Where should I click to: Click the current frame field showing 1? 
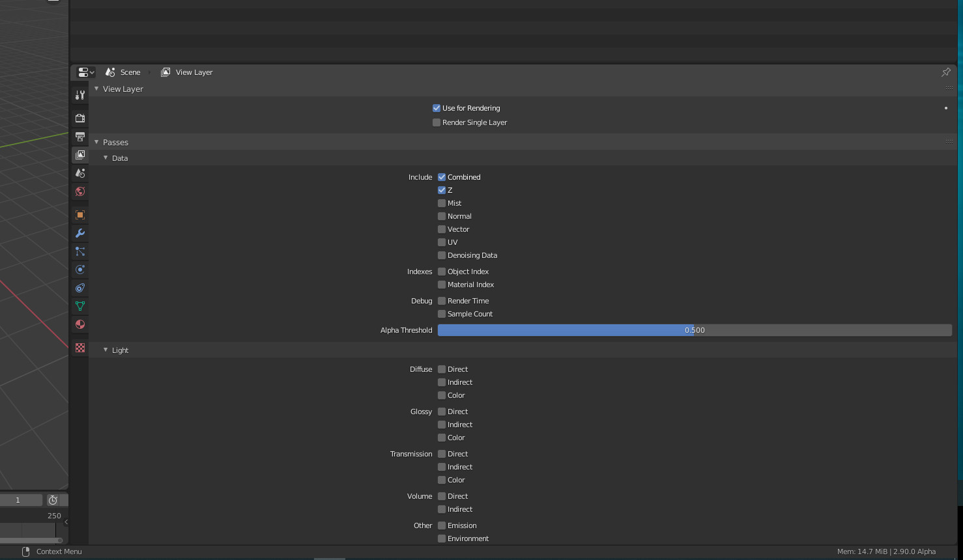point(21,500)
